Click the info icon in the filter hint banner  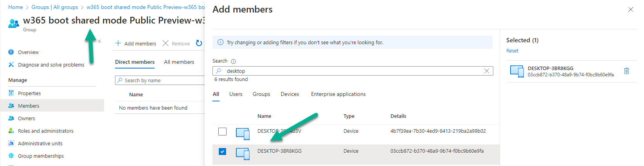click(220, 42)
